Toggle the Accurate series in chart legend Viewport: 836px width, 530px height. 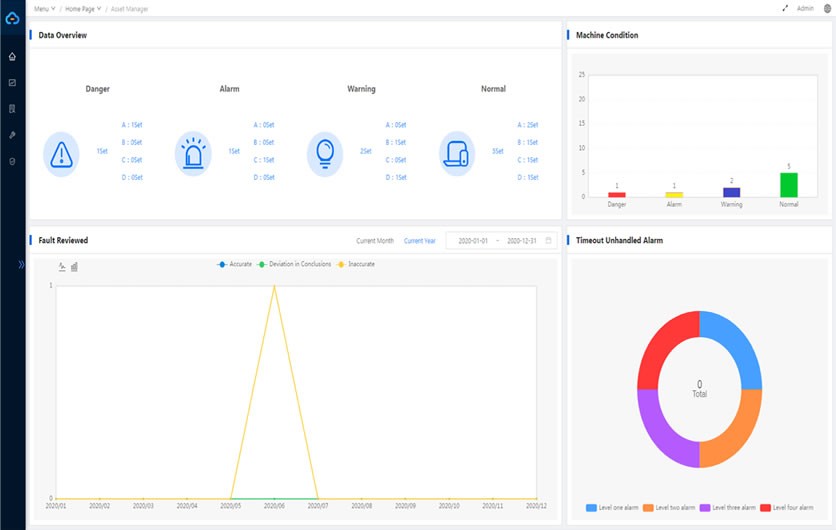click(x=235, y=264)
